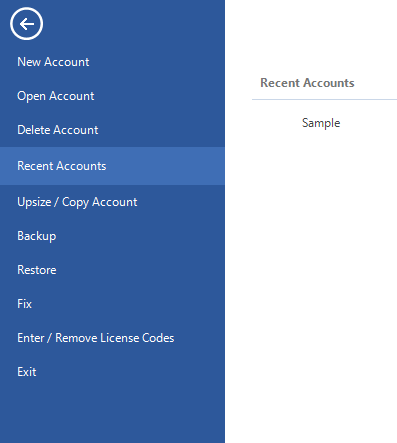397x443 pixels.
Task: Open the Sample recent account
Action: [321, 123]
